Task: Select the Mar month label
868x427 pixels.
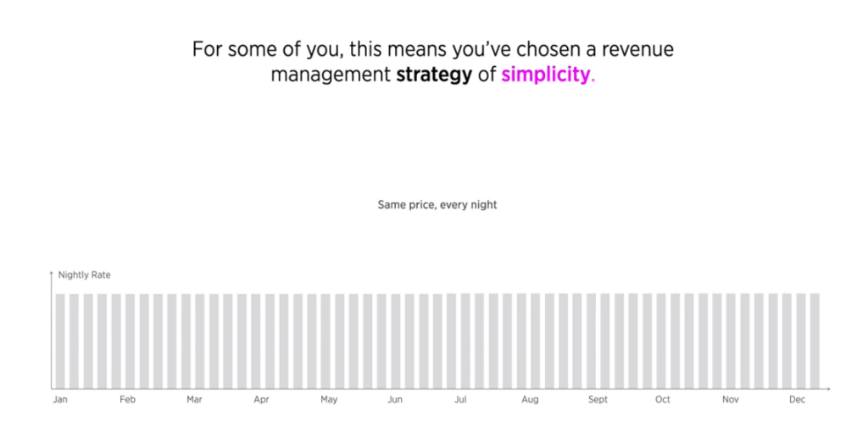Action: click(194, 399)
